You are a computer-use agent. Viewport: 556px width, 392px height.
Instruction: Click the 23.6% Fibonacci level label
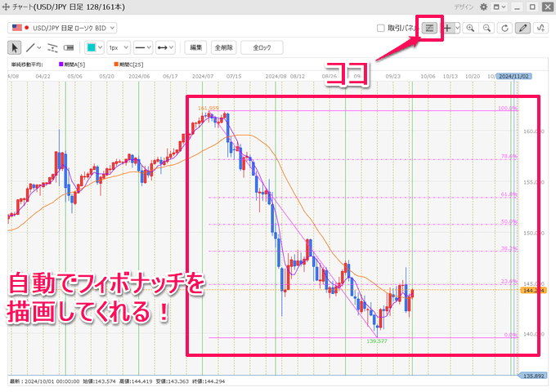click(x=509, y=281)
